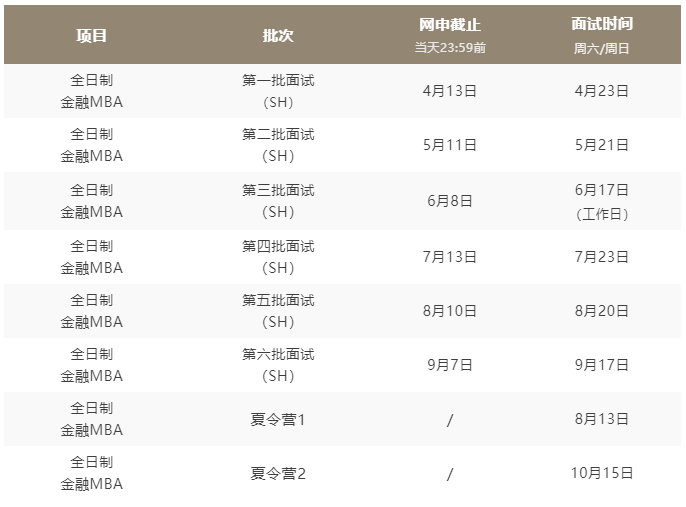Click the 6月8日 deadline cell

(x=450, y=201)
